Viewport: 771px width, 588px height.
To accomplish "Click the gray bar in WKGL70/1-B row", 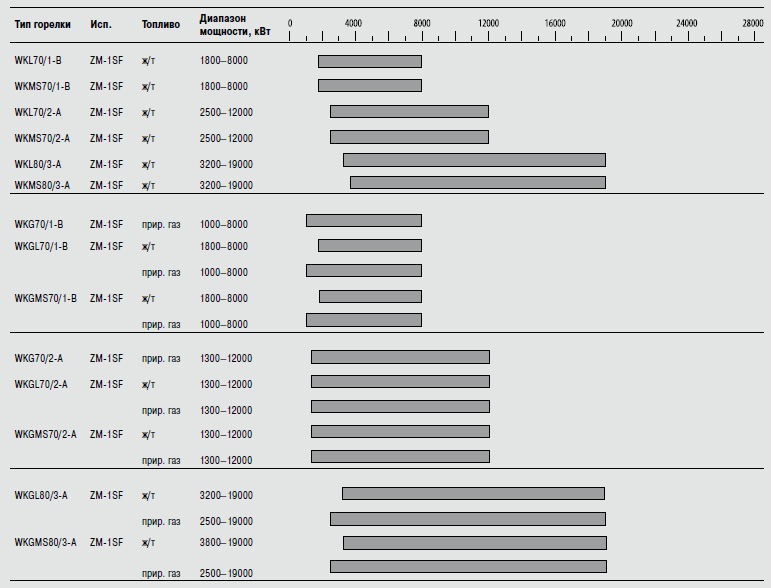I will [369, 246].
